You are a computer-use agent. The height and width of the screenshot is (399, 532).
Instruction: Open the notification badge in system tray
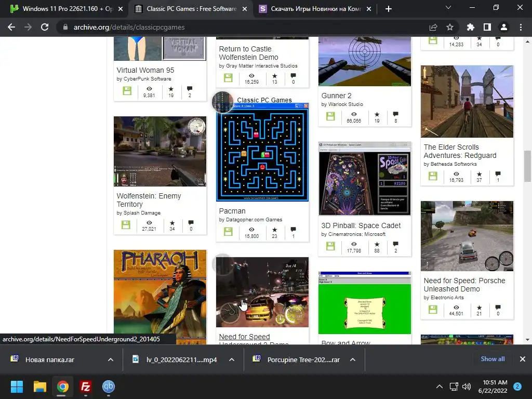coord(517,387)
